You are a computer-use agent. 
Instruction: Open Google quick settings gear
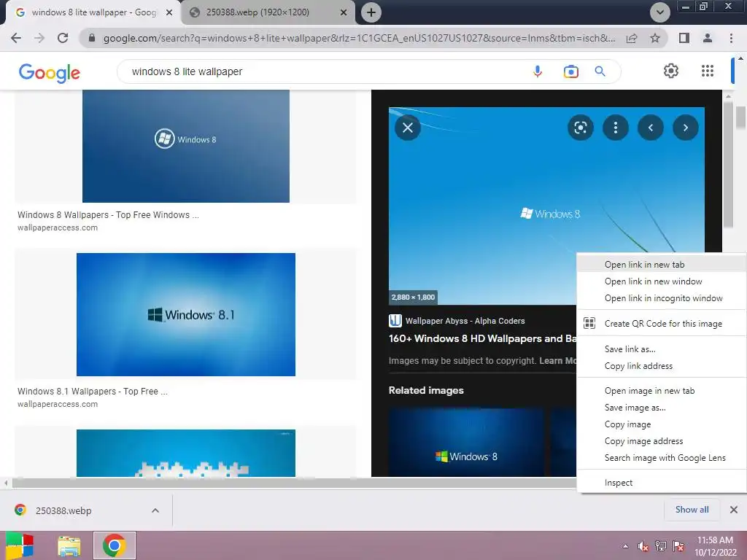point(671,71)
